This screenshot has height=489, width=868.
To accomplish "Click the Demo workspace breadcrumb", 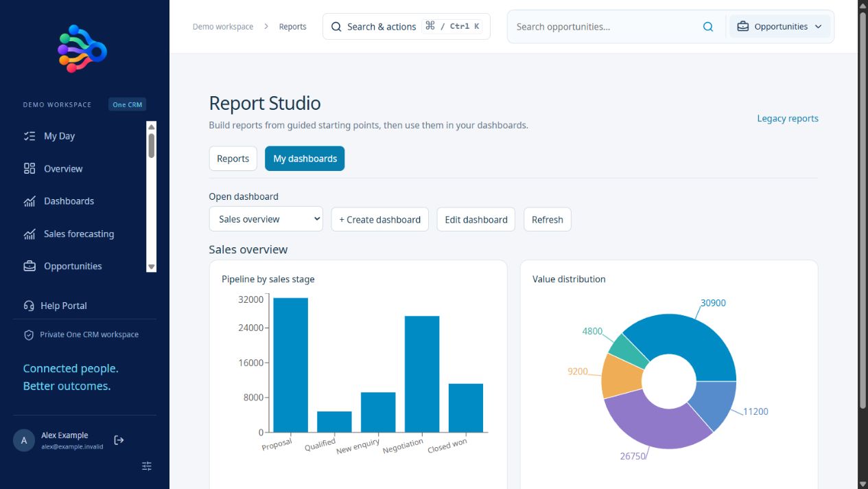I will point(223,27).
